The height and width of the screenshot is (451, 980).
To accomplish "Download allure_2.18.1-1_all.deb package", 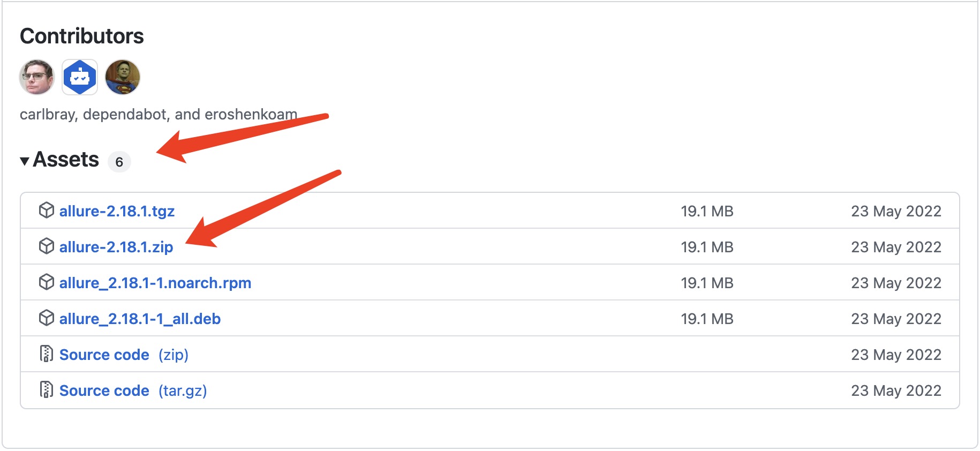I will coord(140,319).
